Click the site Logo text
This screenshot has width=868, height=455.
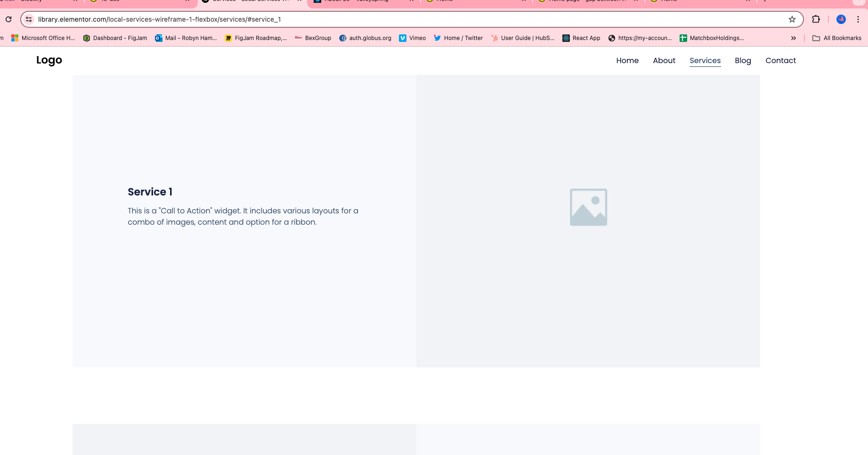49,60
